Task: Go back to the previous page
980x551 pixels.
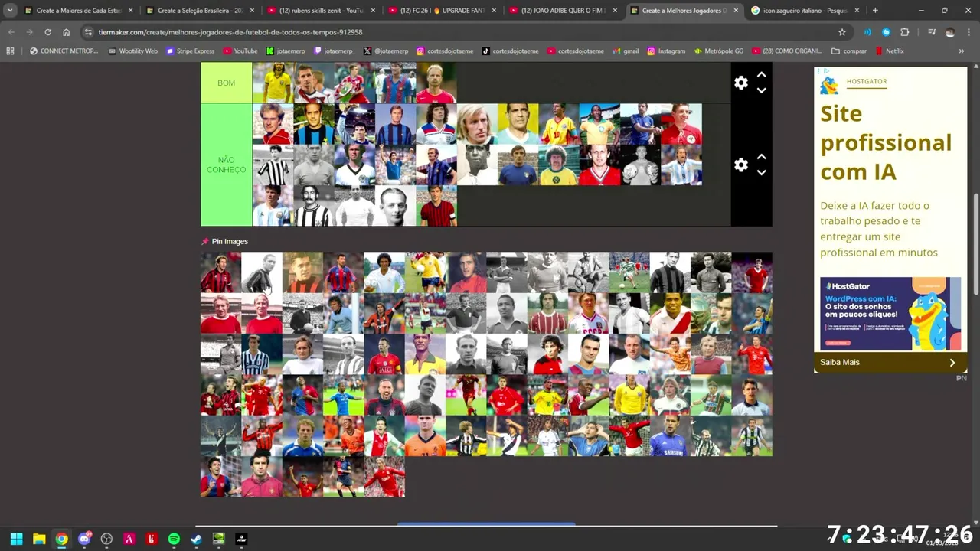Action: tap(11, 32)
